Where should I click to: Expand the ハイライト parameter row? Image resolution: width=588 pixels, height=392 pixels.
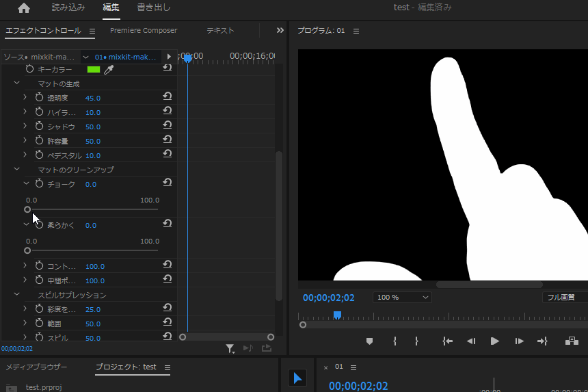coord(25,112)
